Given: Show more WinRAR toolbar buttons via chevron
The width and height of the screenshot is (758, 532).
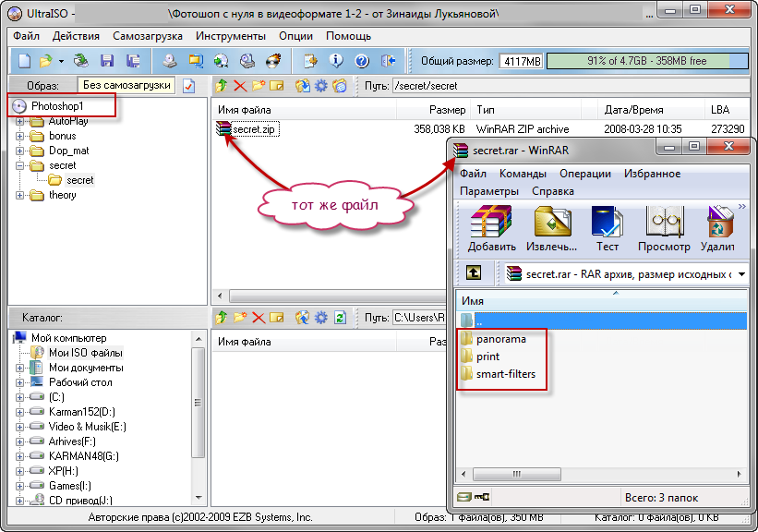Looking at the screenshot, I should click(x=742, y=207).
